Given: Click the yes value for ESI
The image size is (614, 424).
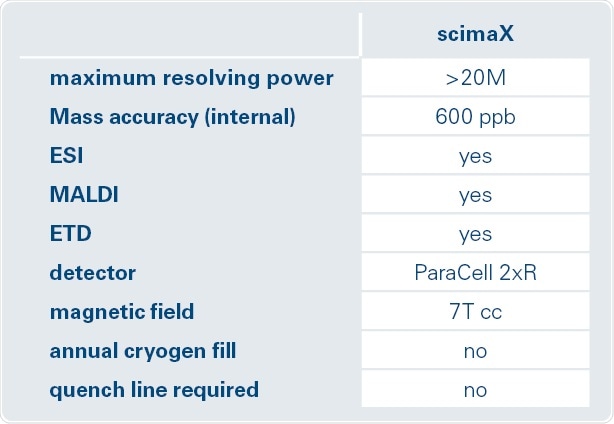Looking at the screenshot, I should pyautogui.click(x=475, y=156).
